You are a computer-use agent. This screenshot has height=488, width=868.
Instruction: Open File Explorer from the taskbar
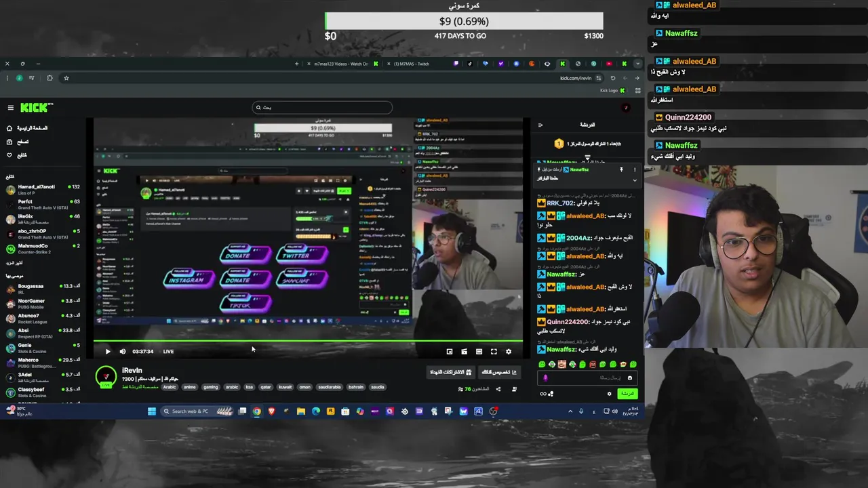point(301,411)
